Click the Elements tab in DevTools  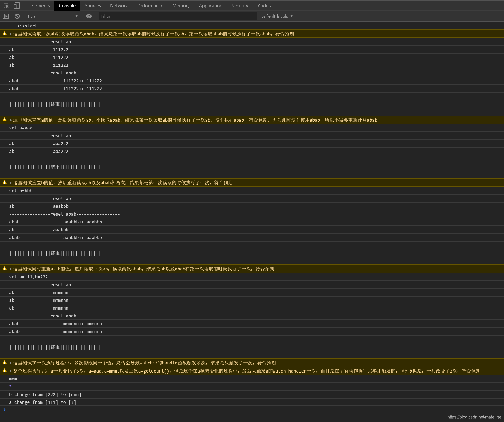[x=40, y=5]
